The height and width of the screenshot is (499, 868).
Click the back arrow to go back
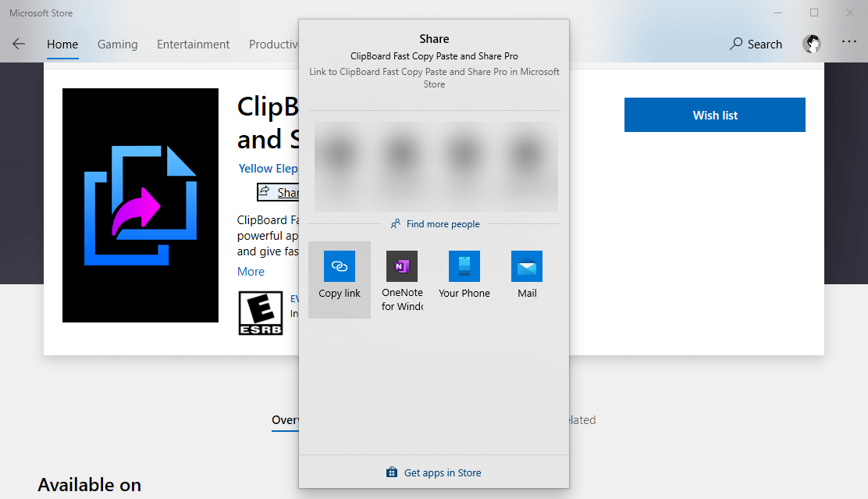[18, 45]
